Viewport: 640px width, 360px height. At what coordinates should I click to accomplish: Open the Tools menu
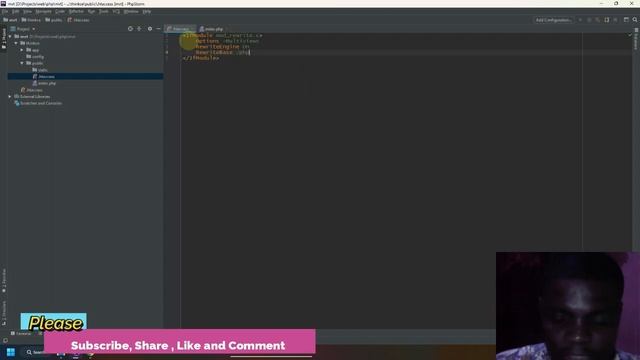point(104,11)
